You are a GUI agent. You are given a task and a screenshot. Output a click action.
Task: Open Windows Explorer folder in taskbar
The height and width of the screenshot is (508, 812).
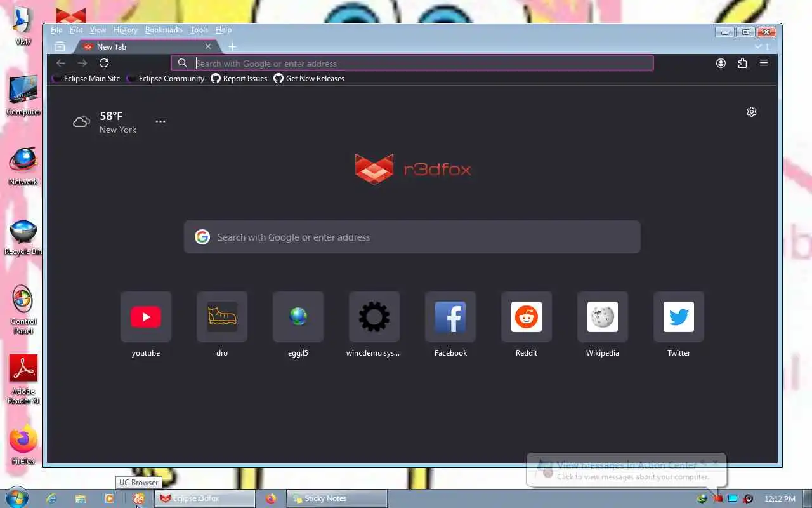point(81,498)
